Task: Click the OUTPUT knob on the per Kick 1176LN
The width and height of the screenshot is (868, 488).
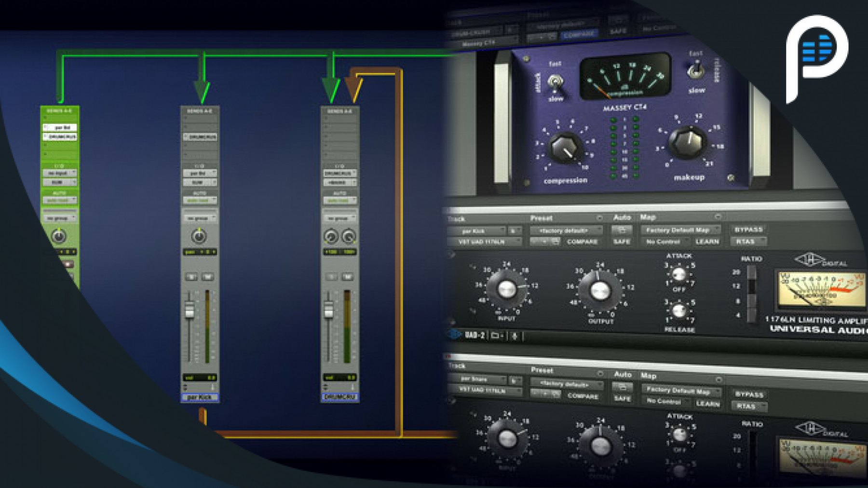Action: 600,291
